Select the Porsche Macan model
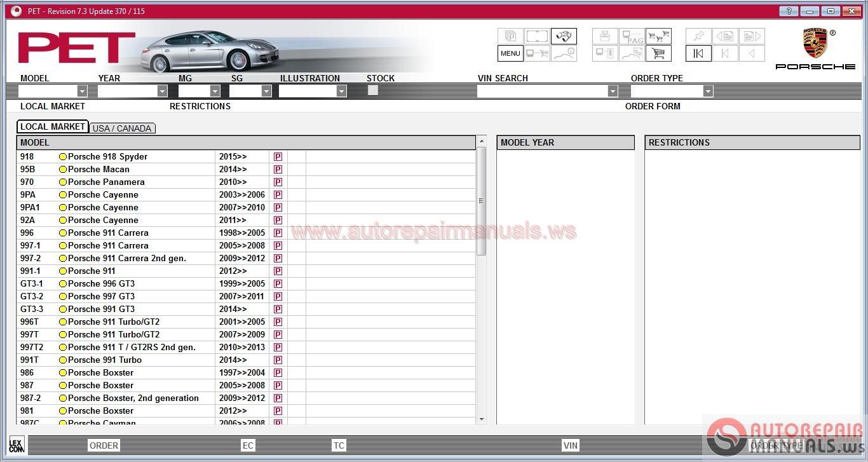 coord(246,169)
